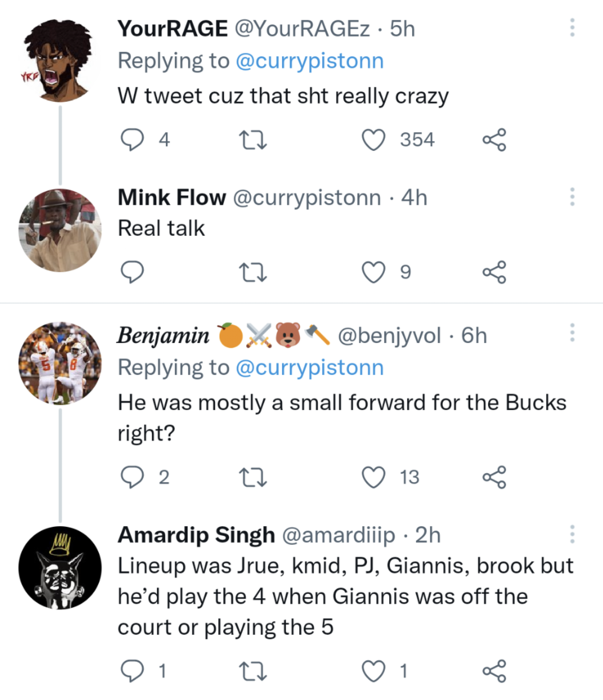
Task: Retweet Mink Flow's "Real talk" tweet
Action: (x=253, y=272)
